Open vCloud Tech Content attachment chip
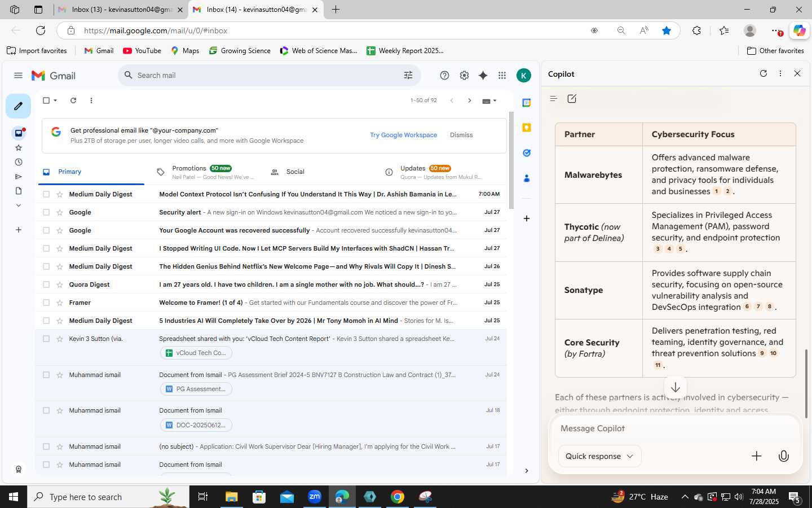The image size is (812, 508). [196, 353]
